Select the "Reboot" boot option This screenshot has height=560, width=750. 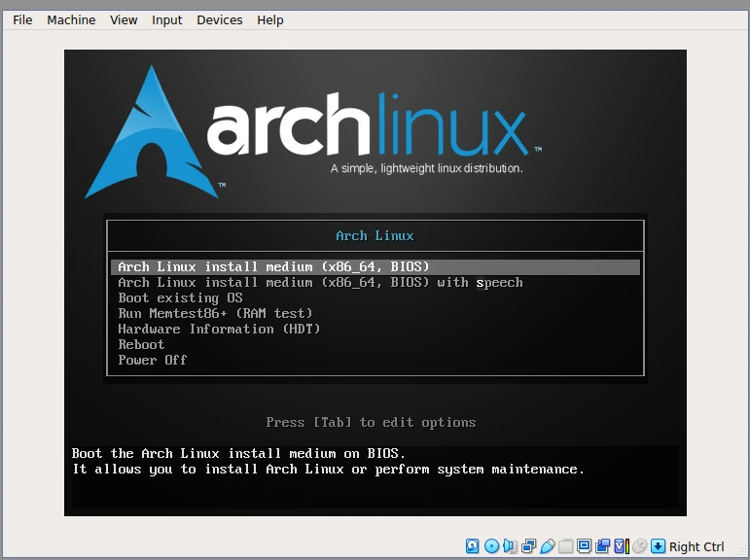pyautogui.click(x=141, y=344)
